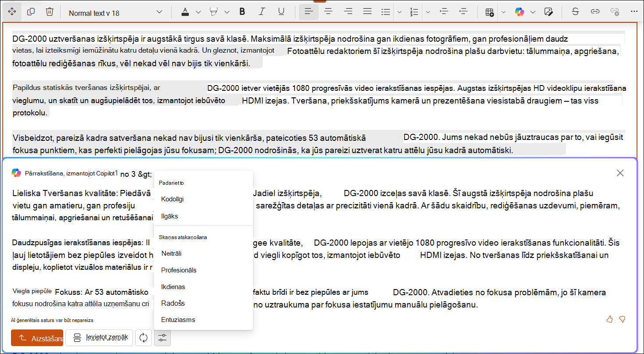This screenshot has height=354, width=644.
Task: Align text to the right
Action: coord(348,12)
